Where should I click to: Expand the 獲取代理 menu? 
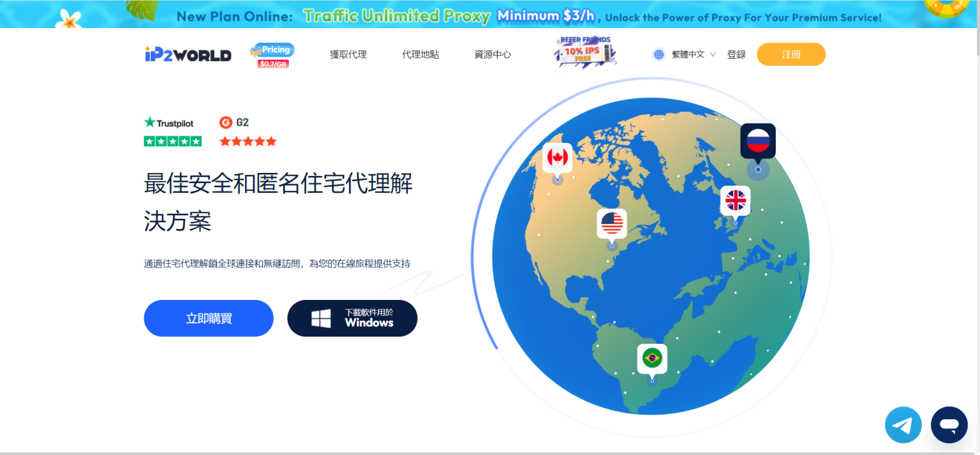pos(348,54)
